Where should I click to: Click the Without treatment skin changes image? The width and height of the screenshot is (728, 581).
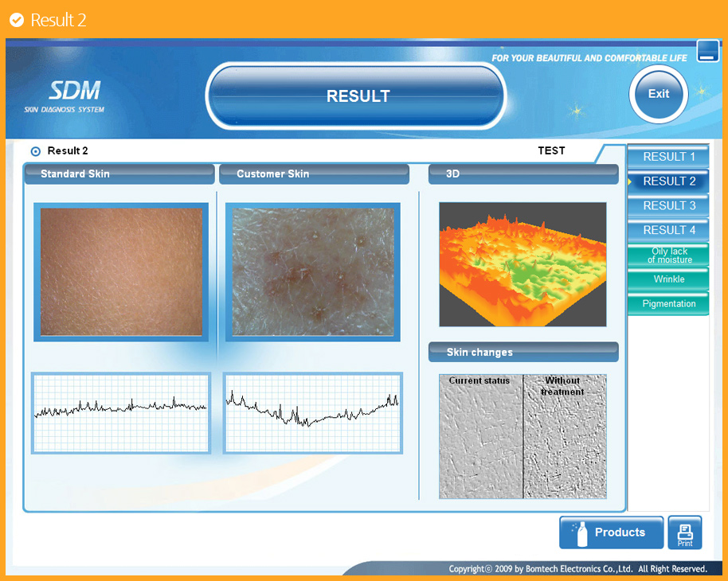pos(565,437)
